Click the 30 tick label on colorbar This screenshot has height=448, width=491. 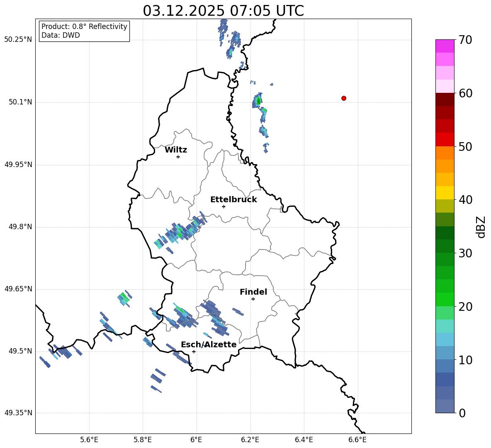point(465,253)
